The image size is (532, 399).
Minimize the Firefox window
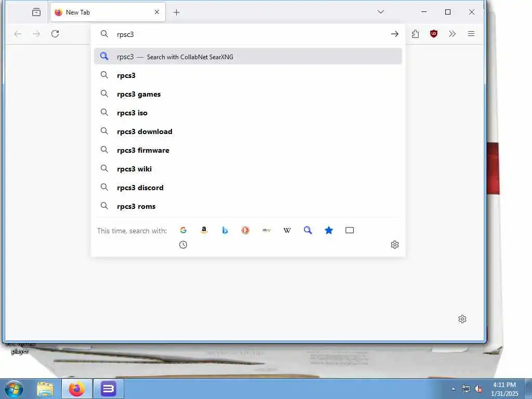424,12
